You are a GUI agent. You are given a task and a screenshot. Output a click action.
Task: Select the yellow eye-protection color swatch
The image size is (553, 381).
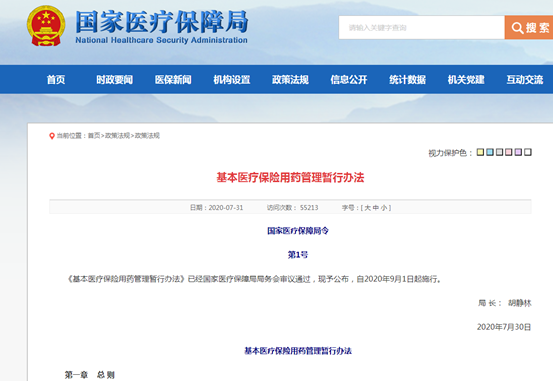pos(480,152)
